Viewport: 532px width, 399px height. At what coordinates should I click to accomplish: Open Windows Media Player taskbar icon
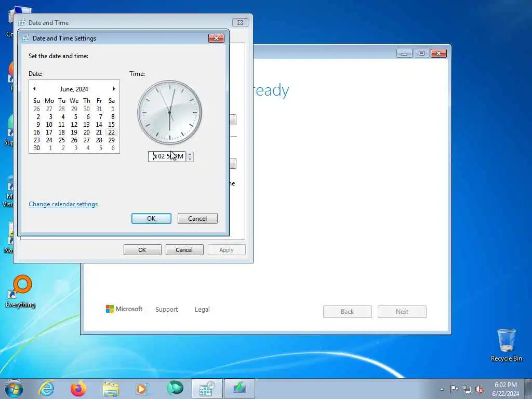coord(142,389)
